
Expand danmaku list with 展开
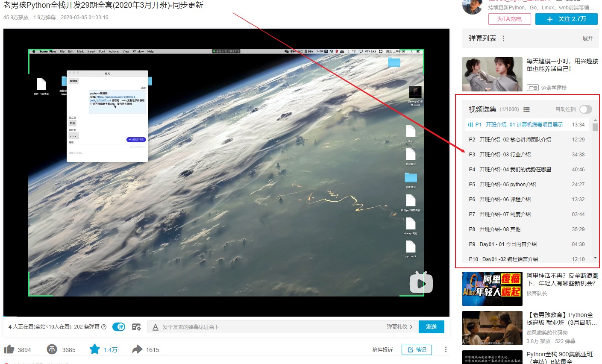point(587,38)
